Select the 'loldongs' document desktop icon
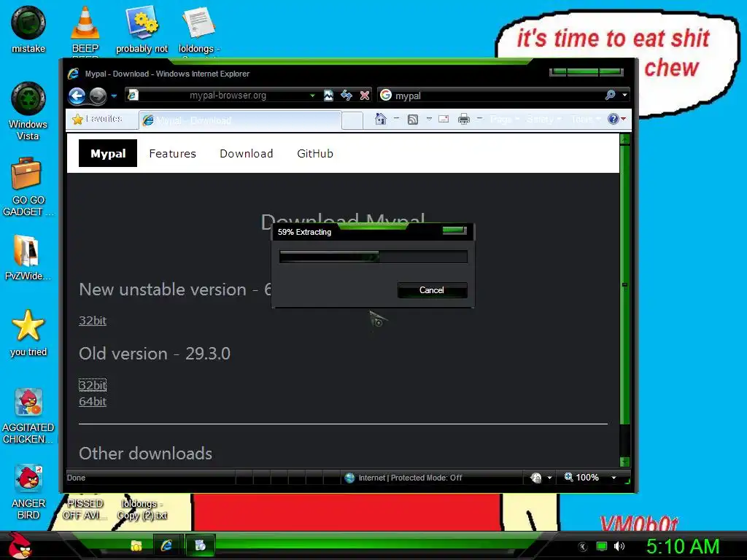747x560 pixels. pyautogui.click(x=199, y=29)
